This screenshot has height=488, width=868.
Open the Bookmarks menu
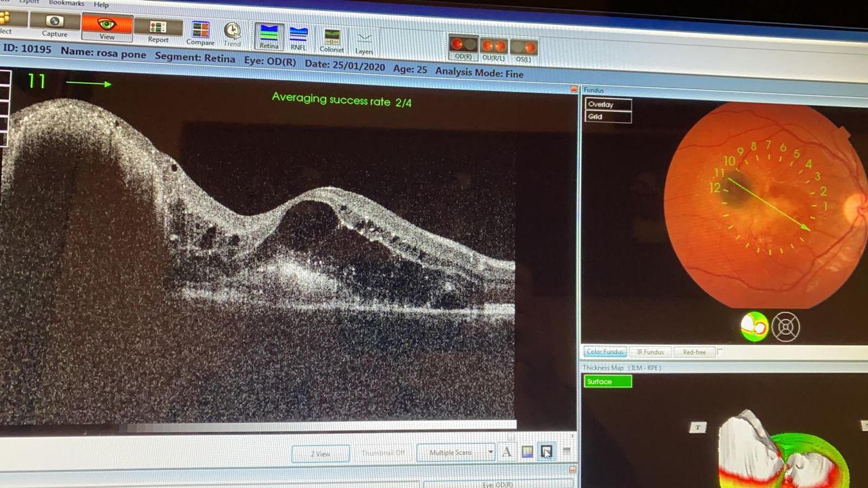point(66,3)
